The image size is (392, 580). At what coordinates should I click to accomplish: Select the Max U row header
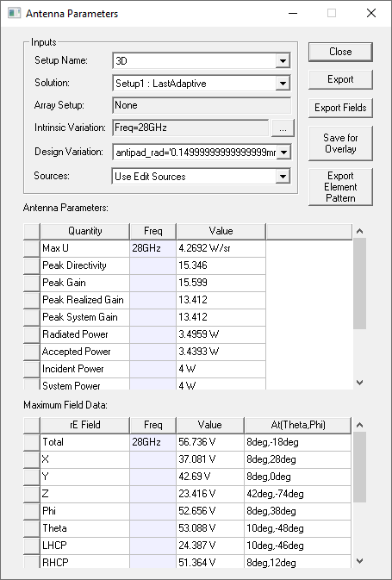[31, 248]
